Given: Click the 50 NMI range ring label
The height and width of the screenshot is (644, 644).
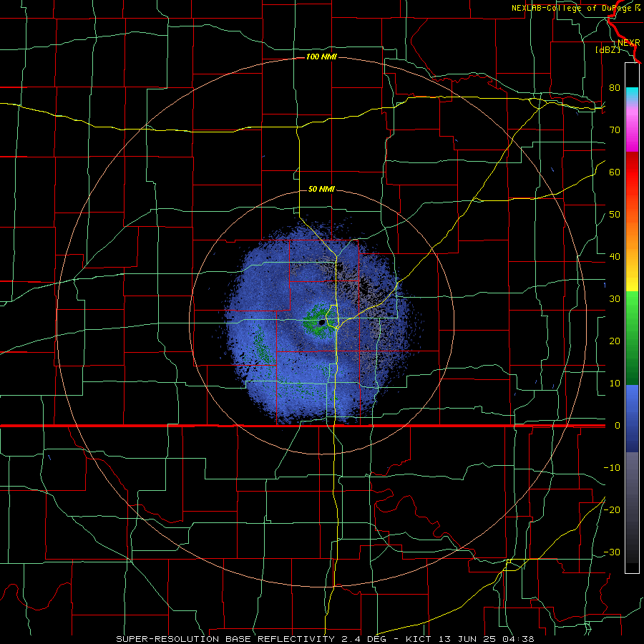Looking at the screenshot, I should click(321, 190).
